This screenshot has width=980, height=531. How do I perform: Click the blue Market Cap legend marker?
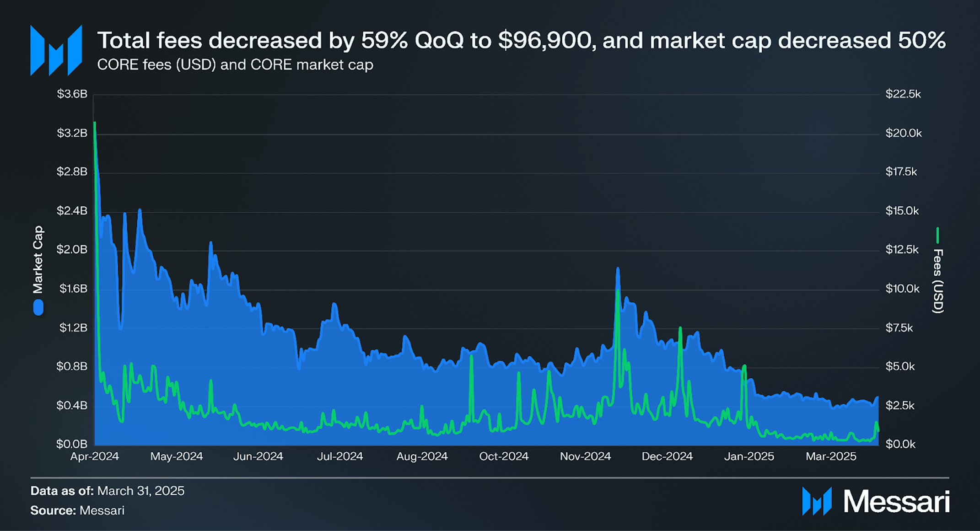click(38, 307)
